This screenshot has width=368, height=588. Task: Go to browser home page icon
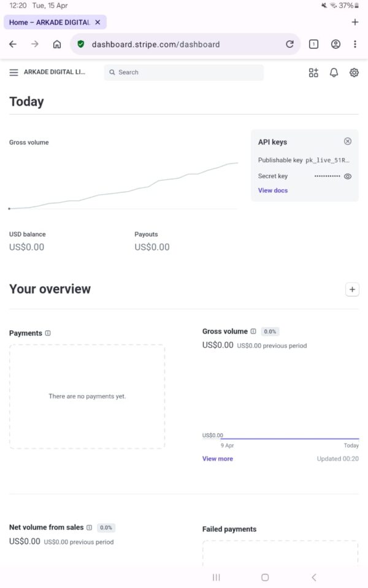point(57,44)
